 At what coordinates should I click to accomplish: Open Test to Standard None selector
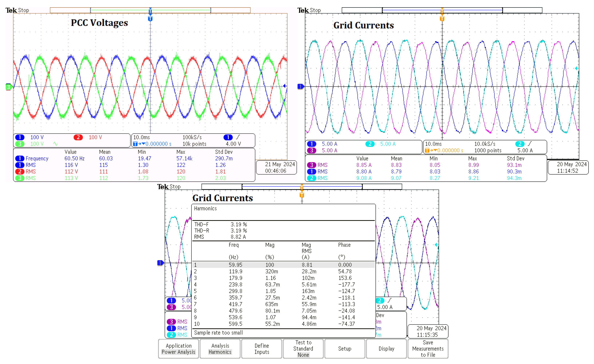(303, 349)
